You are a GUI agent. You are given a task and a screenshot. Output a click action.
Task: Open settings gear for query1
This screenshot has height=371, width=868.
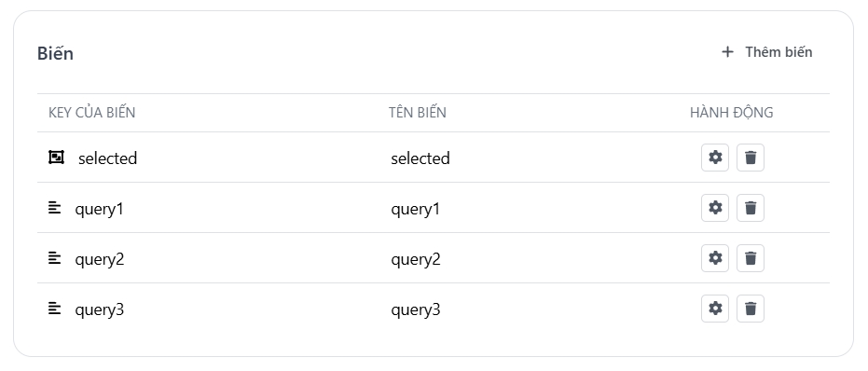(x=715, y=208)
